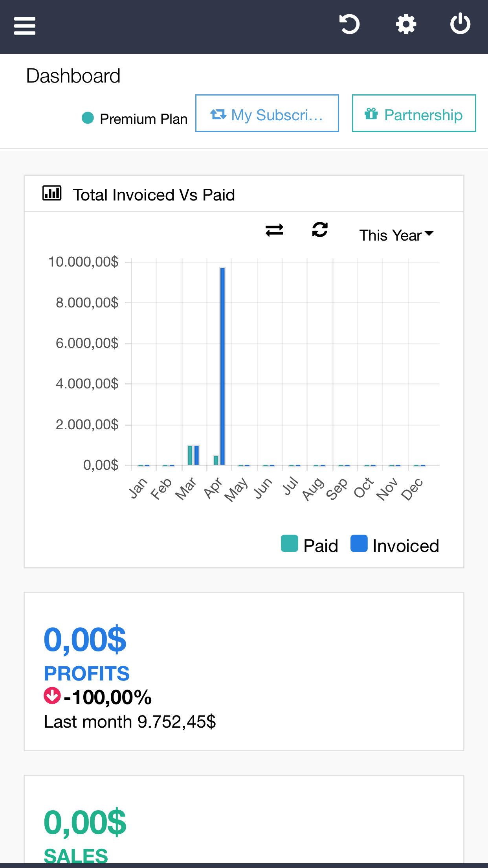Refresh the Invoiced Vs Paid chart
The height and width of the screenshot is (868, 488).
click(x=320, y=230)
